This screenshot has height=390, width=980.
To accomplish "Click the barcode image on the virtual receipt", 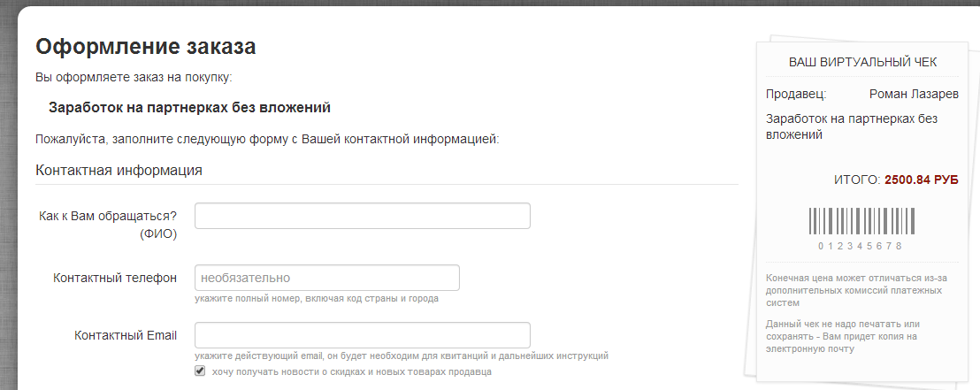I will click(x=861, y=220).
